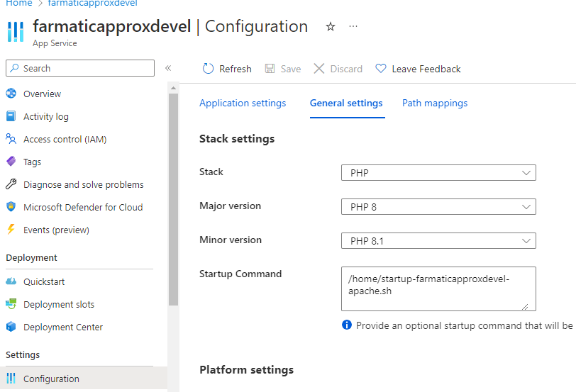The image size is (576, 392).
Task: Click the farmaticapproxdevel breadcrumb link
Action: 92,4
